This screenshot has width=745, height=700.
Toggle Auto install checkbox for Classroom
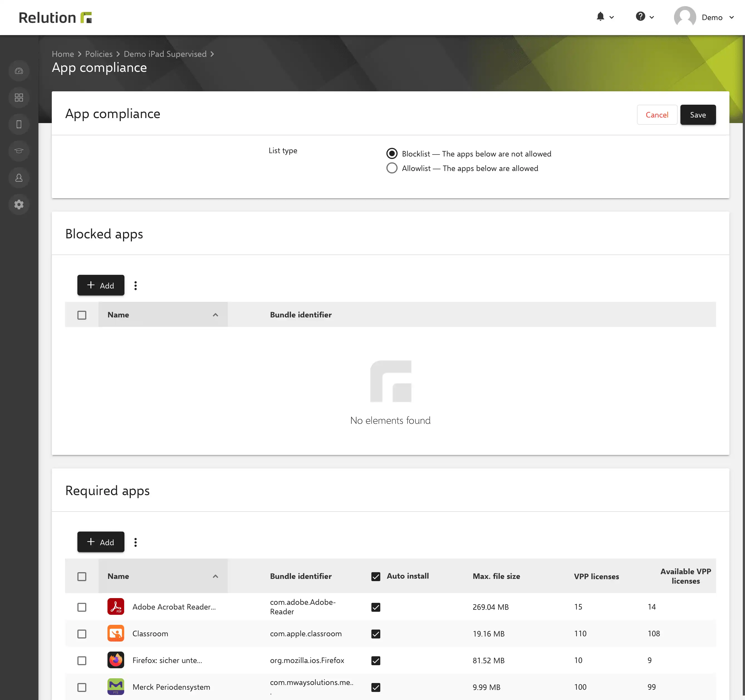[x=376, y=634]
